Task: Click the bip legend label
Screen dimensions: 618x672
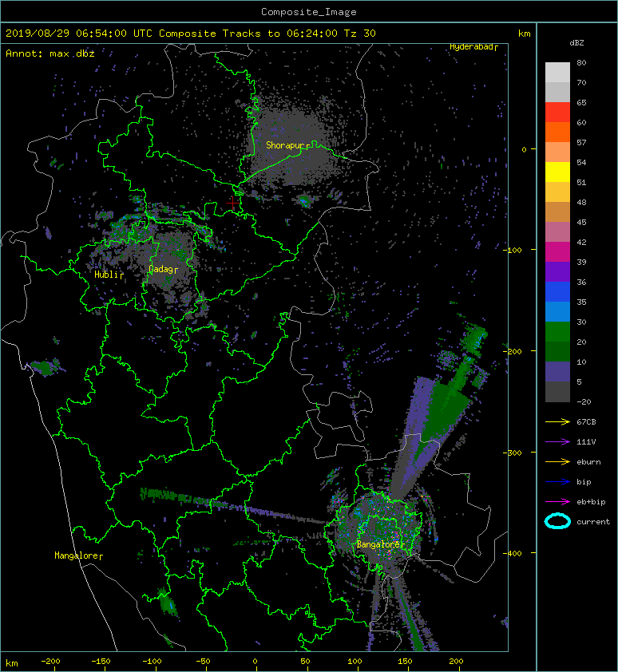Action: tap(584, 482)
